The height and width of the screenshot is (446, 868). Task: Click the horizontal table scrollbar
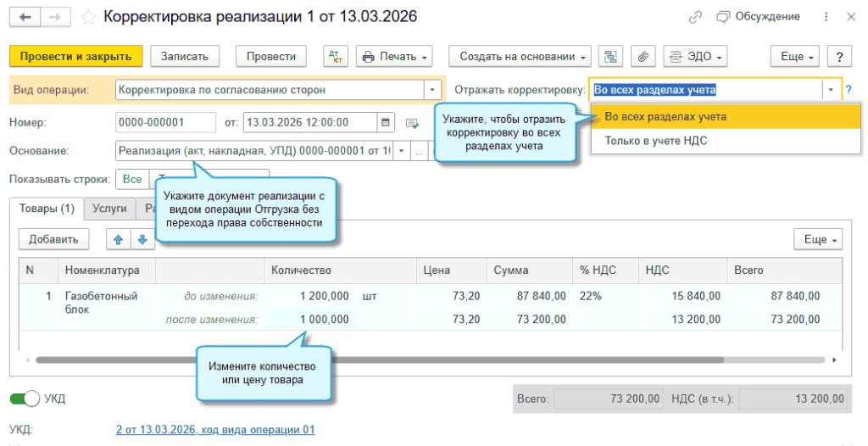tap(424, 360)
